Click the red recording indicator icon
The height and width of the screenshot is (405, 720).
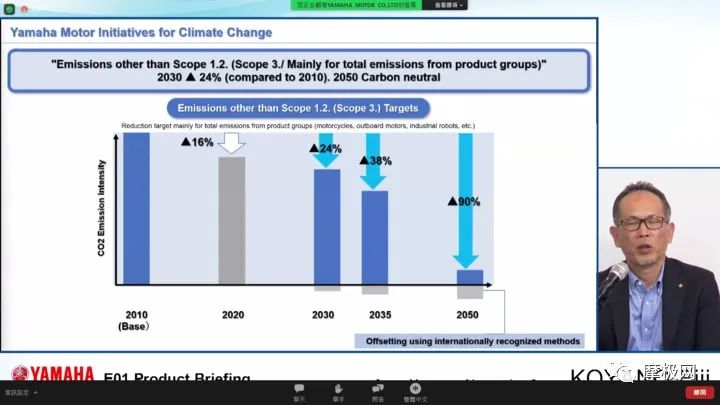tap(24, 9)
